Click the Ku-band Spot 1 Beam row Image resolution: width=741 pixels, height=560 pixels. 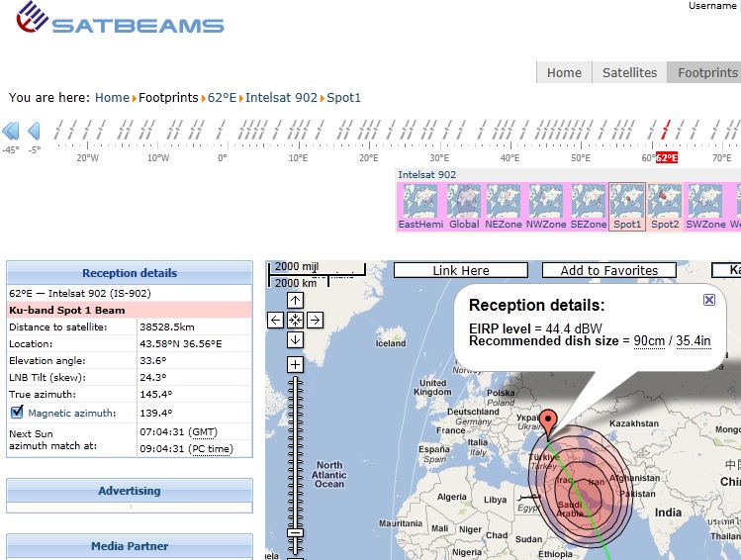[130, 310]
